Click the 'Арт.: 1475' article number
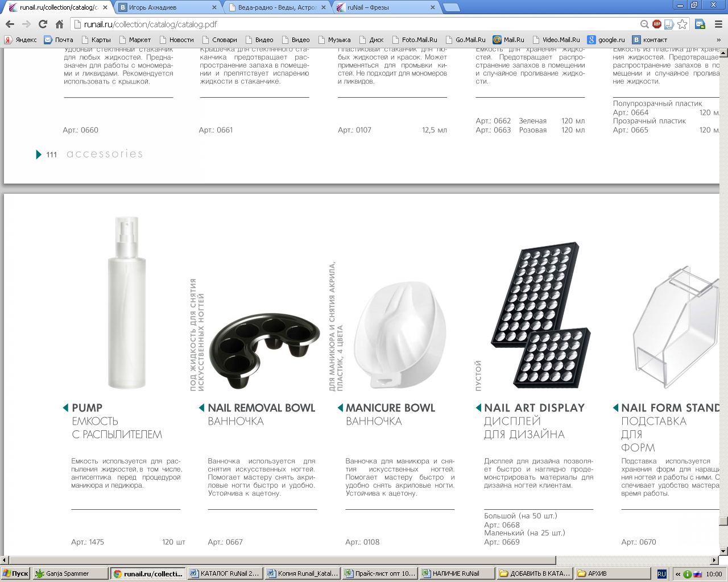Screen dimensions: 728x582 click(88, 542)
